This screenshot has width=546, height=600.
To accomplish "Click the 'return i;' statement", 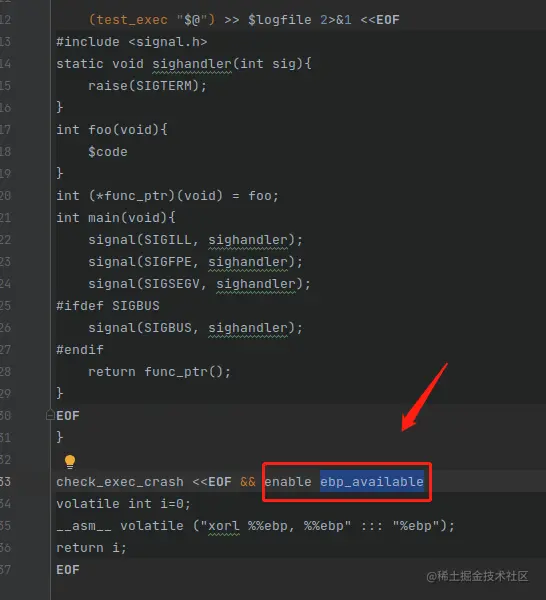I will click(92, 548).
